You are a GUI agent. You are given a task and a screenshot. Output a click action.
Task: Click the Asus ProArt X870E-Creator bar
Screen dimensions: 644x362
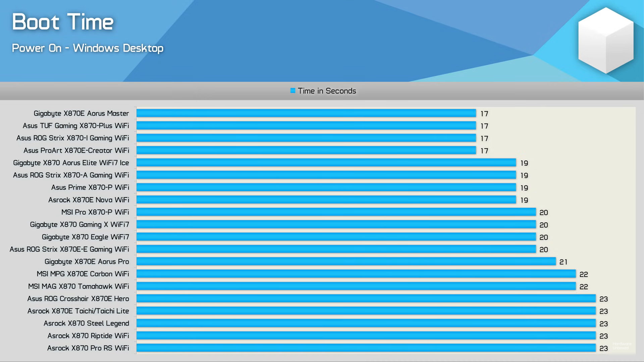coord(306,150)
